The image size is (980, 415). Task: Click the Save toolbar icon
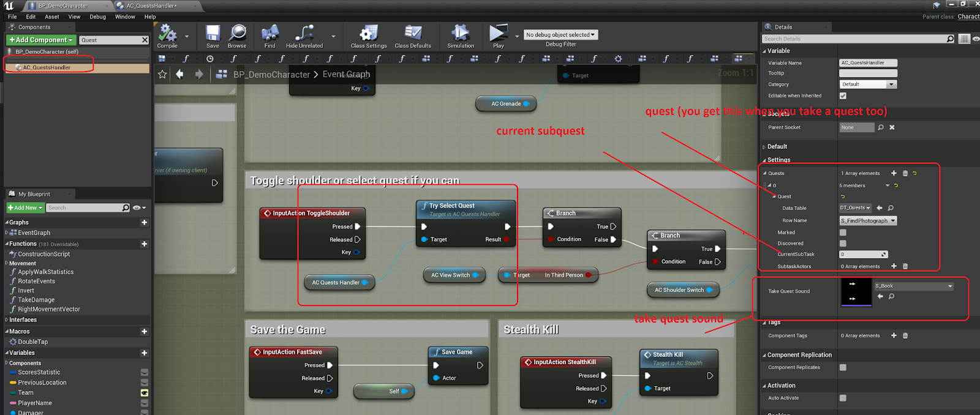213,36
